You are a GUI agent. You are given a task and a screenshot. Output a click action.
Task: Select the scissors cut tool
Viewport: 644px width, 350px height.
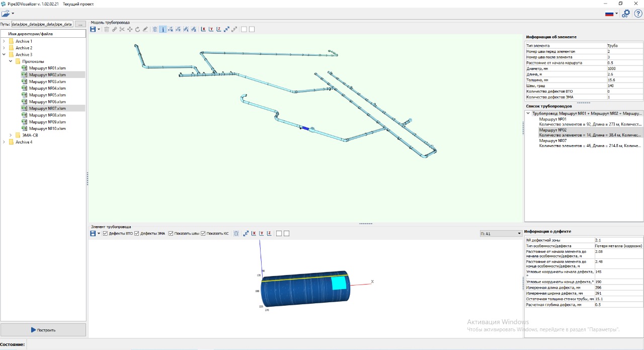pos(122,29)
